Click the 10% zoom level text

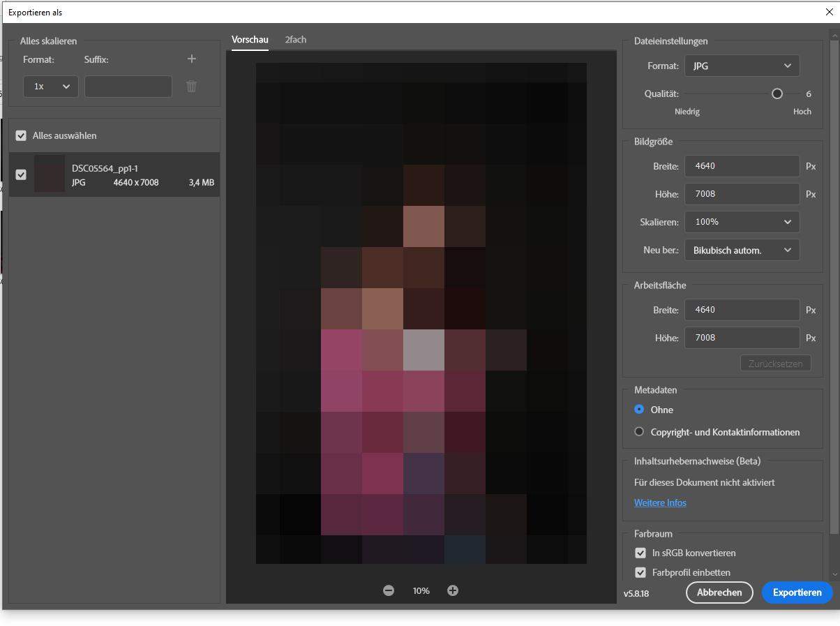(x=421, y=590)
